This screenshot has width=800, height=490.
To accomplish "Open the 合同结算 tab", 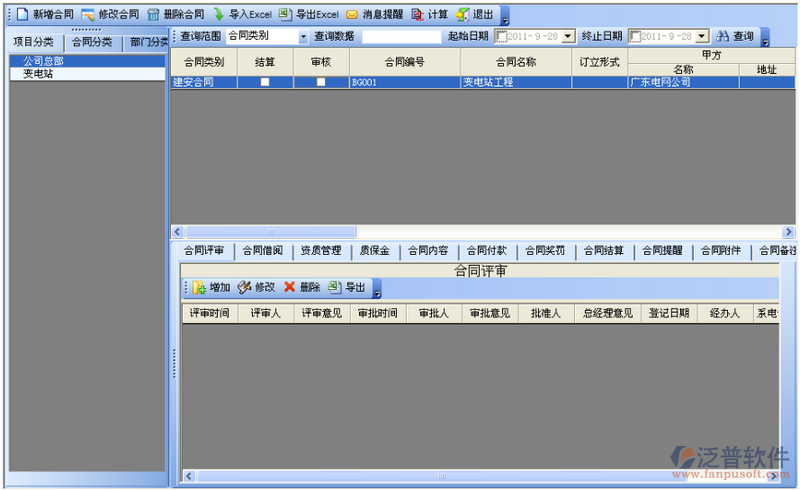I will pyautogui.click(x=604, y=251).
